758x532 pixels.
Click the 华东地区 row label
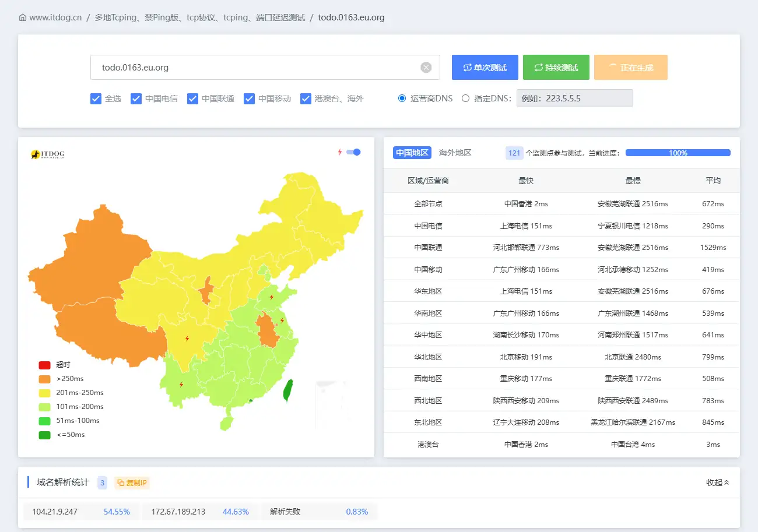[429, 291]
